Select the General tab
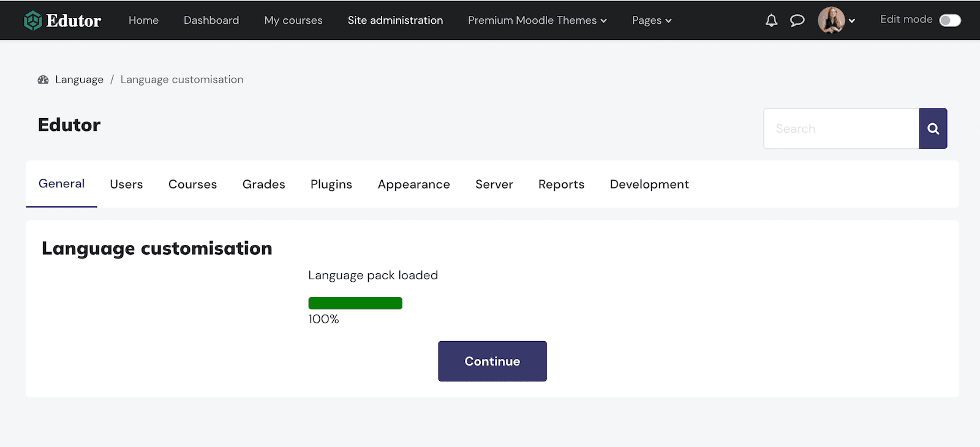Image resolution: width=980 pixels, height=447 pixels. point(61,184)
